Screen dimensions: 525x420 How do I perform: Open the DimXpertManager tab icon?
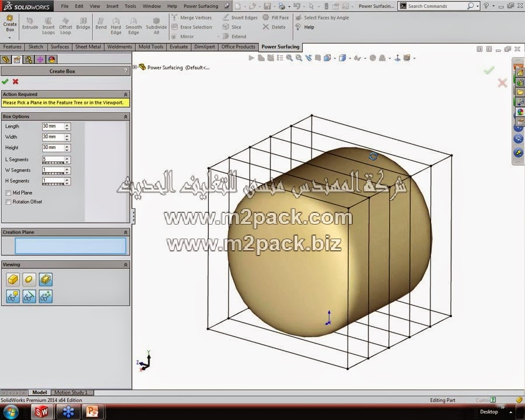[x=40, y=60]
